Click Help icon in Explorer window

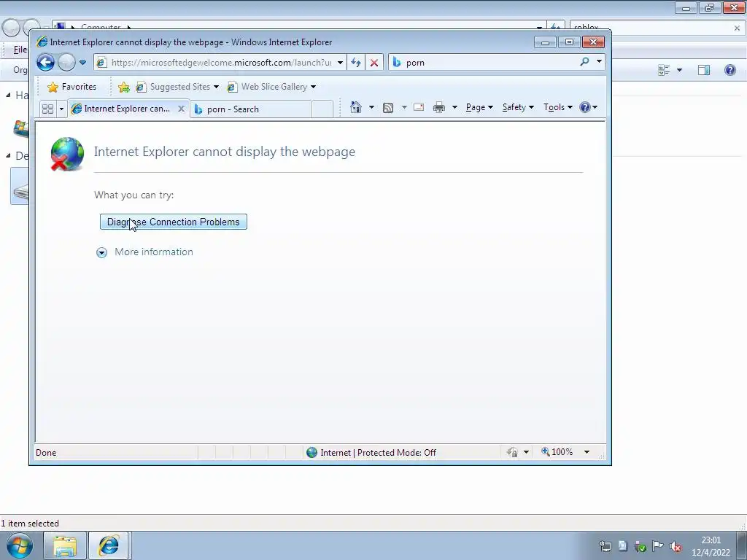[x=729, y=70]
